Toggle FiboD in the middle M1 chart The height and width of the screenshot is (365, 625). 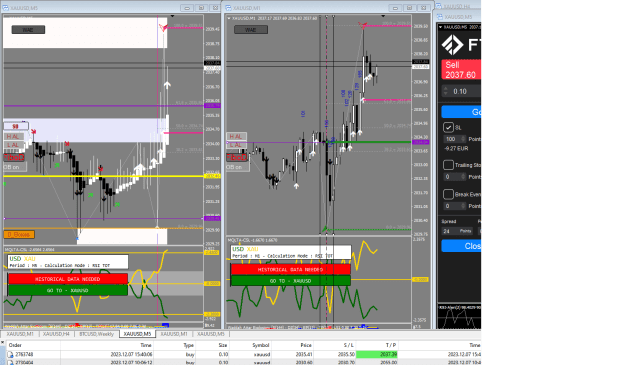237,157
